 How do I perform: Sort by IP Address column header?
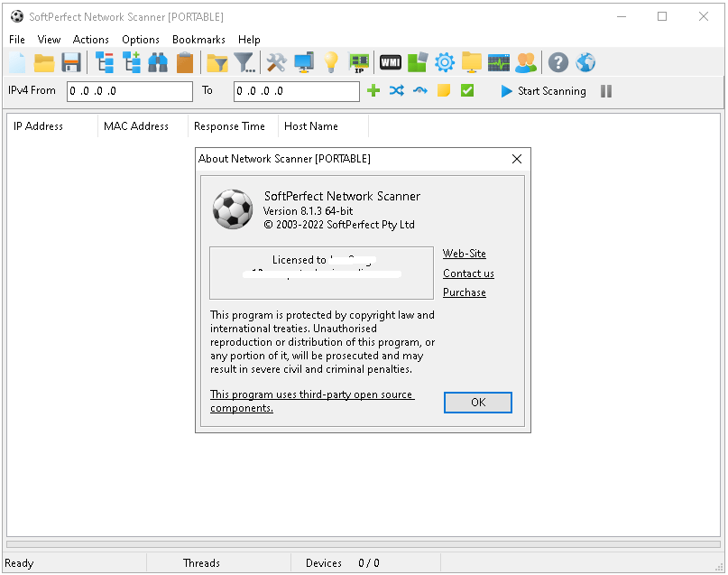(52, 126)
